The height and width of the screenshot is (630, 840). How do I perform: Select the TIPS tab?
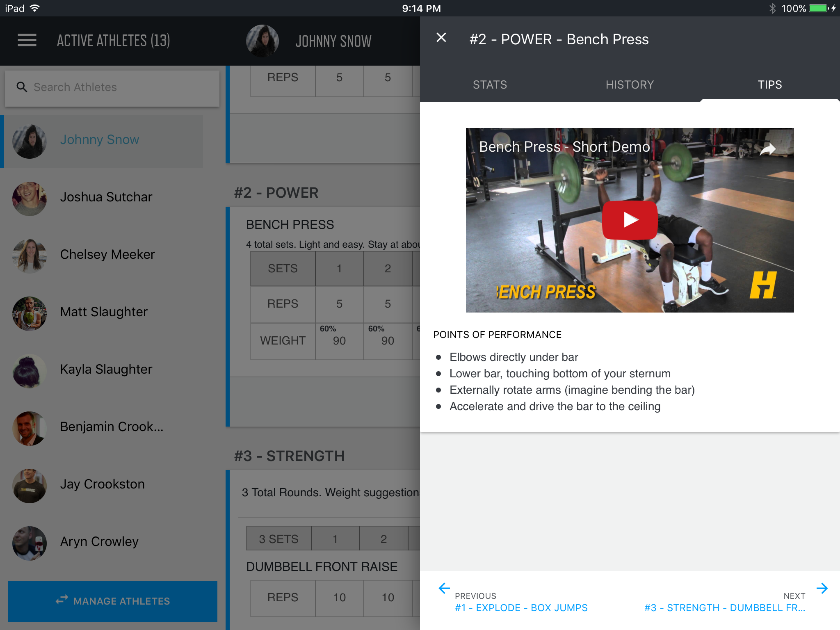pos(769,85)
